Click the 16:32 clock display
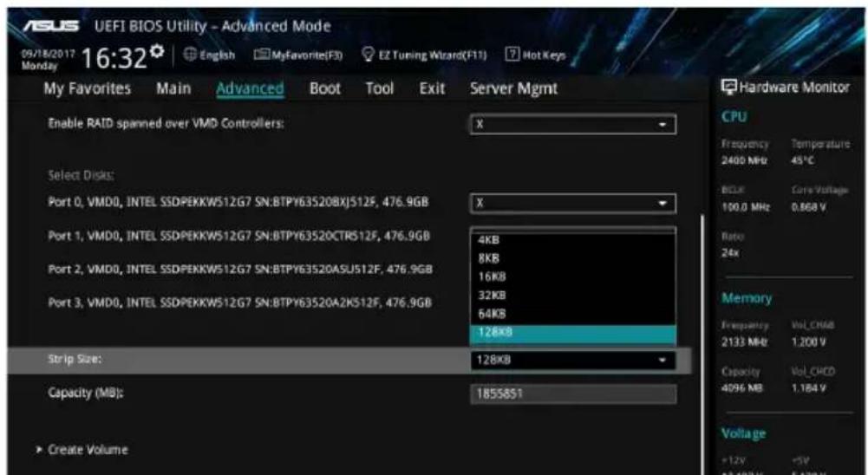 (x=114, y=58)
